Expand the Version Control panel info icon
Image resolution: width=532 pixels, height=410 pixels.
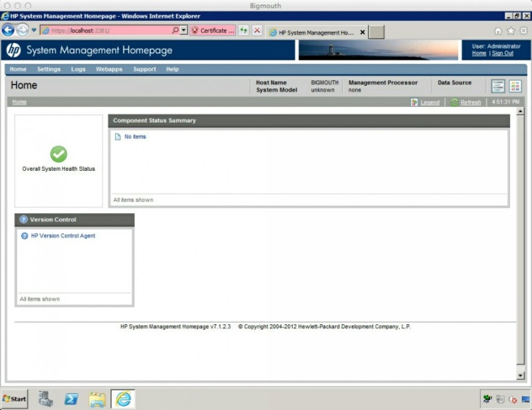(24, 220)
